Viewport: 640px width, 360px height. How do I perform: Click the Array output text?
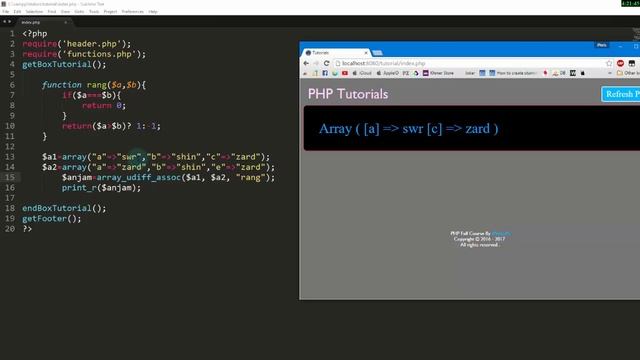[409, 129]
